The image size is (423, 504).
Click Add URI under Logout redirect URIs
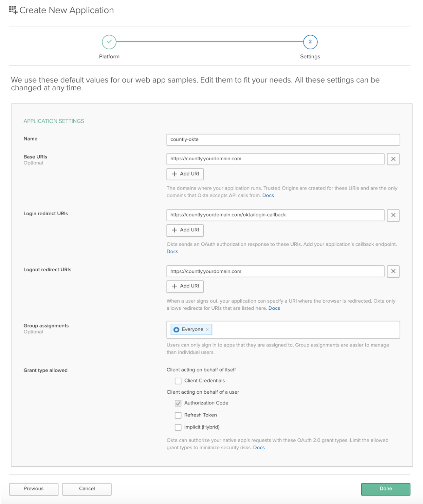click(x=185, y=286)
